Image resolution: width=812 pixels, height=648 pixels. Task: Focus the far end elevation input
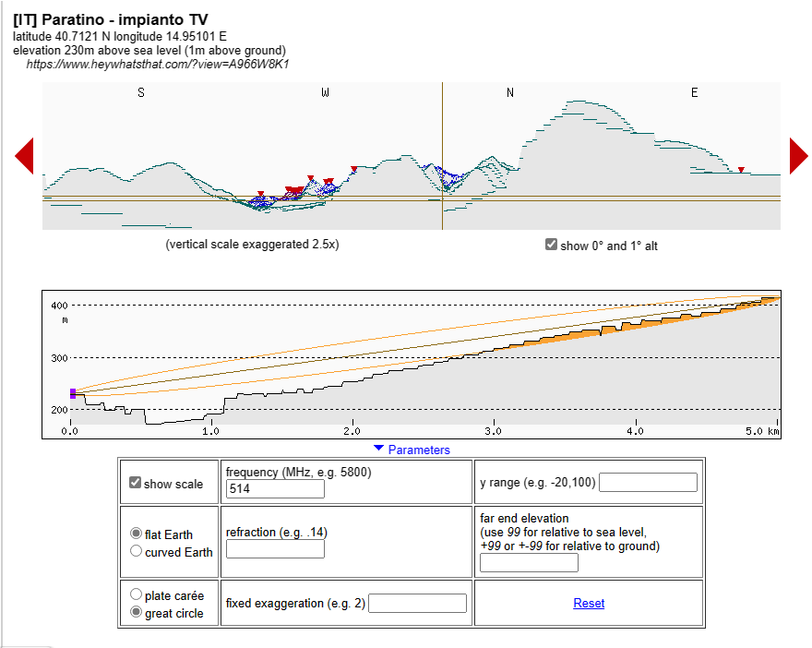(x=529, y=563)
